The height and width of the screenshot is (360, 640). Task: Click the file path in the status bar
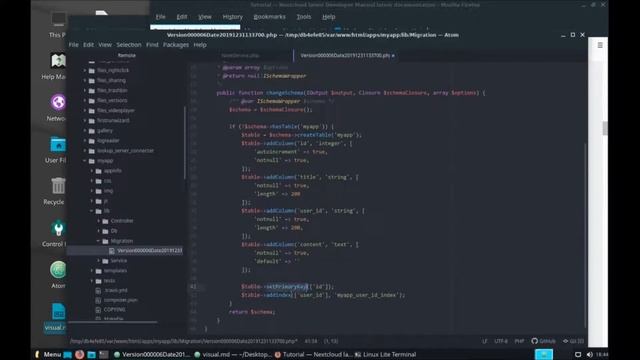pyautogui.click(x=183, y=341)
